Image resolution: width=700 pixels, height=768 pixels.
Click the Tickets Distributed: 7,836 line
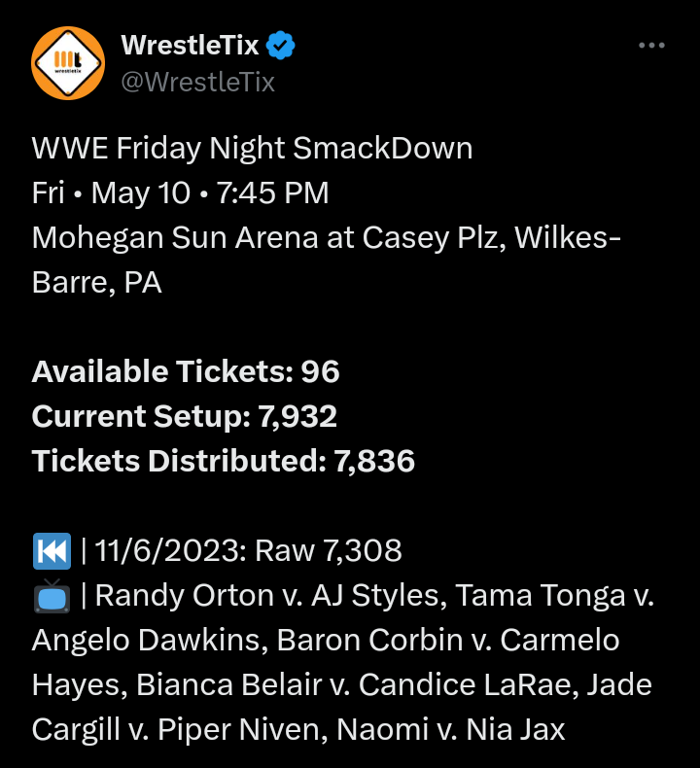[x=224, y=461]
